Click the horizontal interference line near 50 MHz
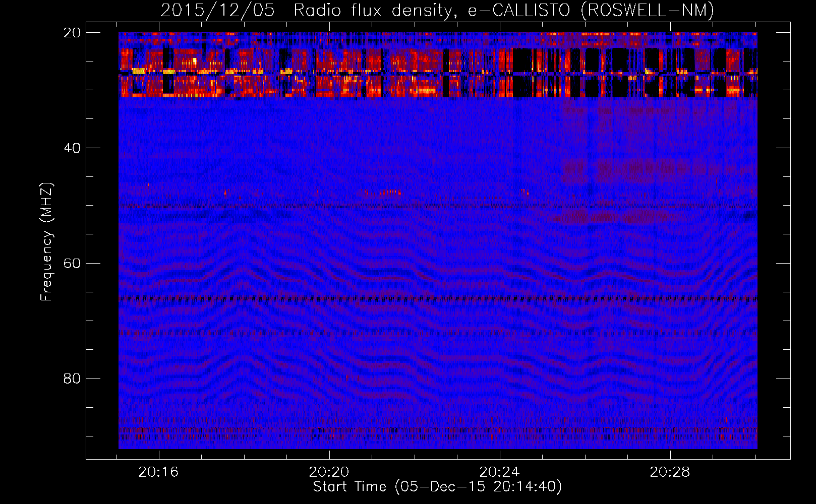 [x=438, y=206]
